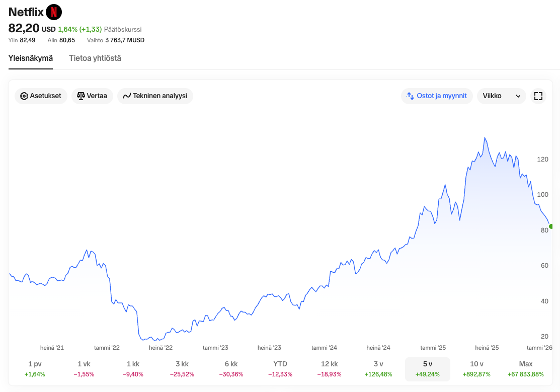The width and height of the screenshot is (560, 392).
Task: Select the 3 kk time range
Action: (x=182, y=369)
